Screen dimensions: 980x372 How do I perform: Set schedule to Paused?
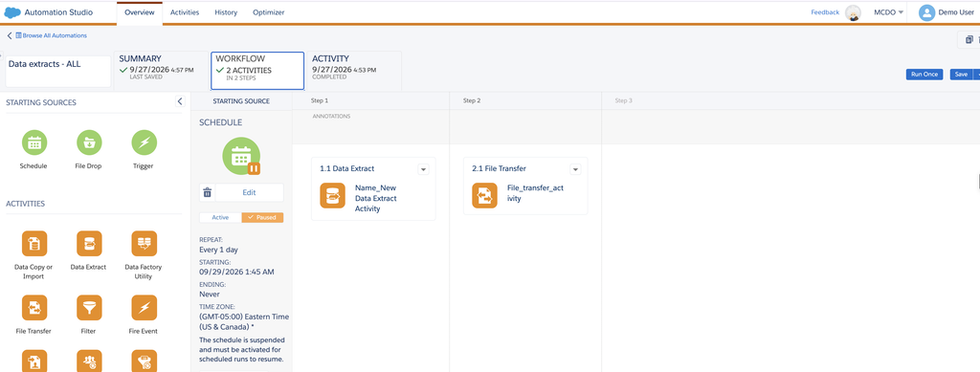click(x=262, y=217)
